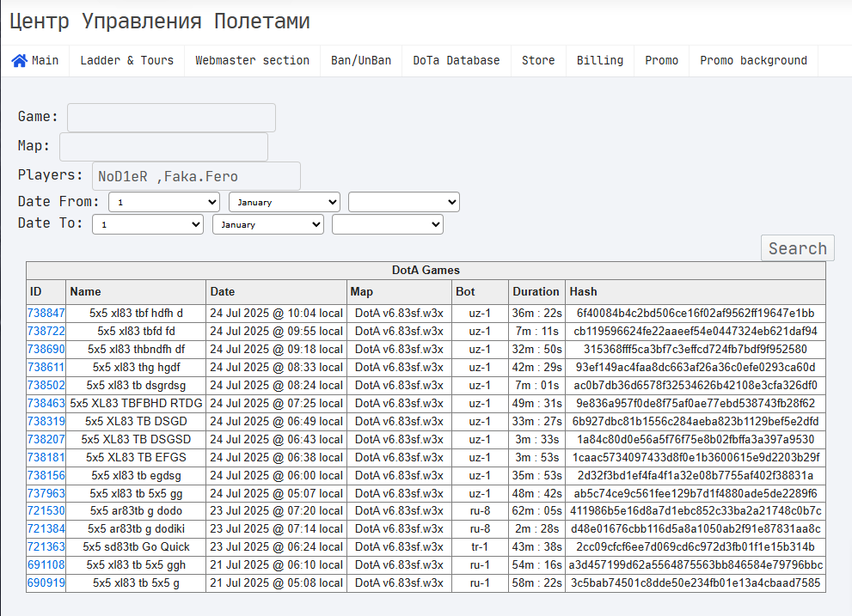
Task: Select hash starting with 1caac5734097
Action: 696,457
